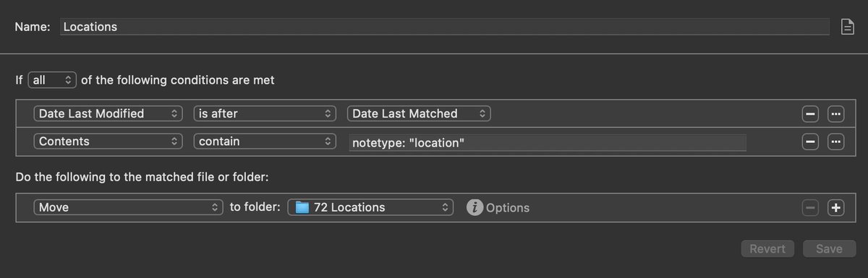Click into the rule Name field

[x=444, y=27]
